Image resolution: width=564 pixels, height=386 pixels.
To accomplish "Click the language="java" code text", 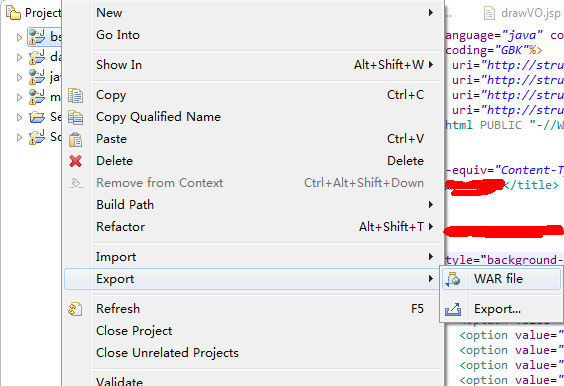I will (494, 35).
